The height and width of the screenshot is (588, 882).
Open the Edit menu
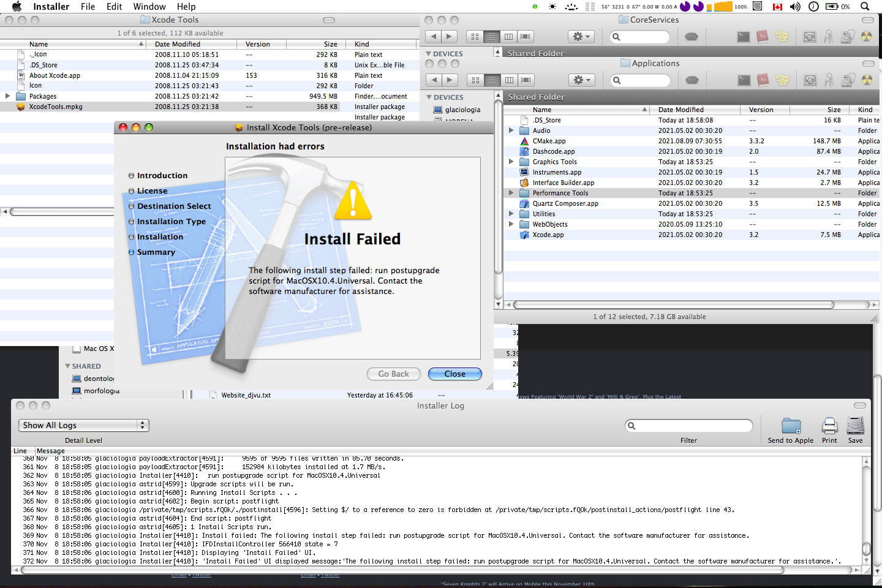[x=114, y=7]
